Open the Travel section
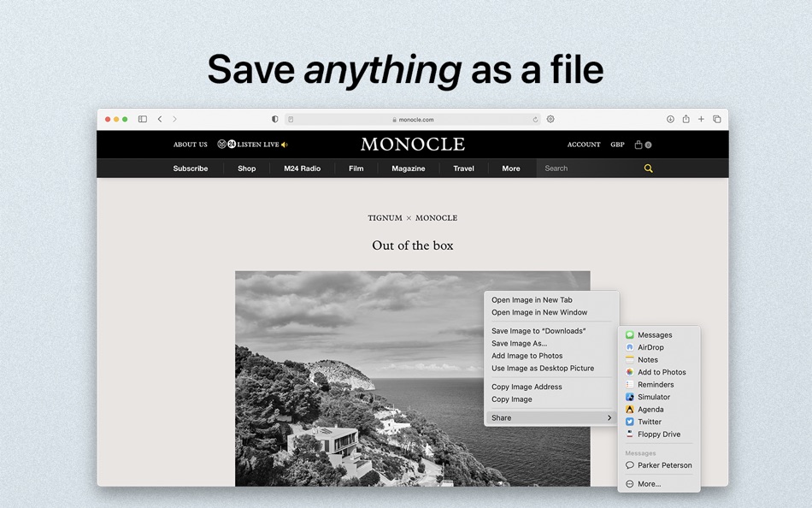Screen dimensions: 812x508 pyautogui.click(x=463, y=168)
